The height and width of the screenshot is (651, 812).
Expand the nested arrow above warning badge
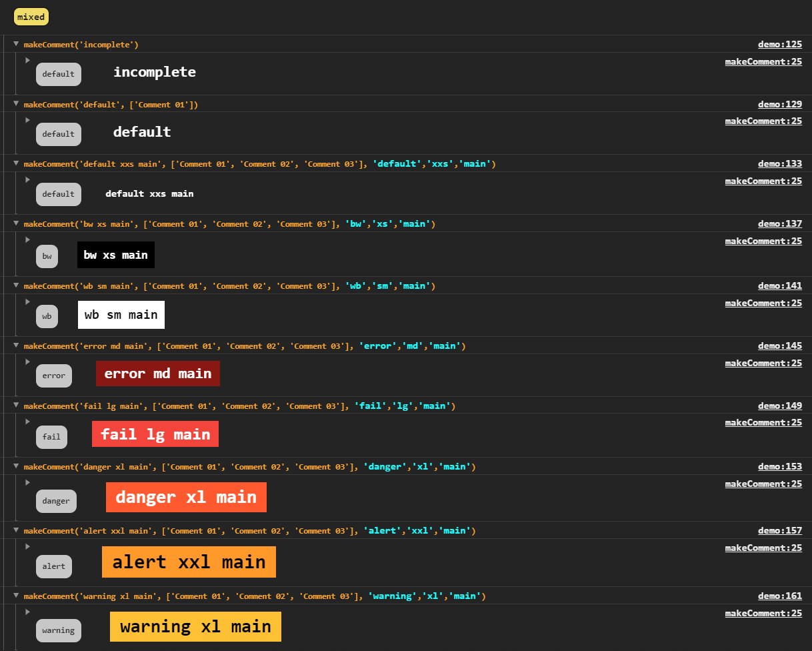[28, 612]
